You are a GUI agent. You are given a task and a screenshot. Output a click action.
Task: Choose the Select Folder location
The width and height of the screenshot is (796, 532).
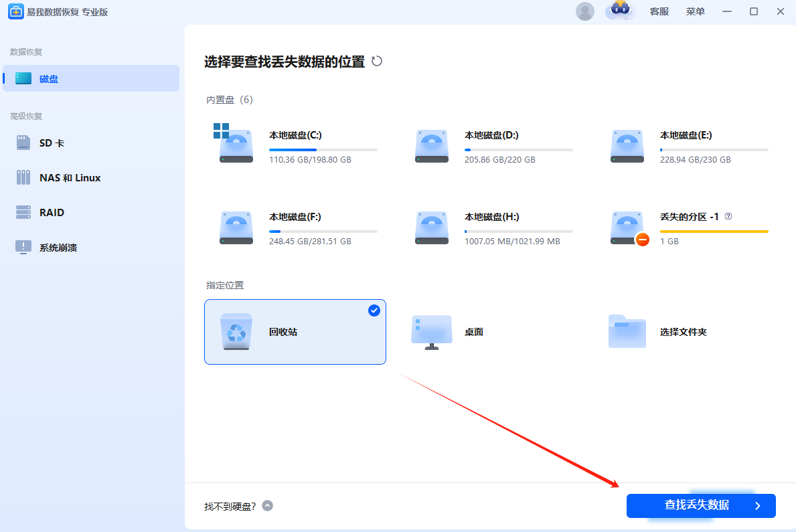(627, 332)
